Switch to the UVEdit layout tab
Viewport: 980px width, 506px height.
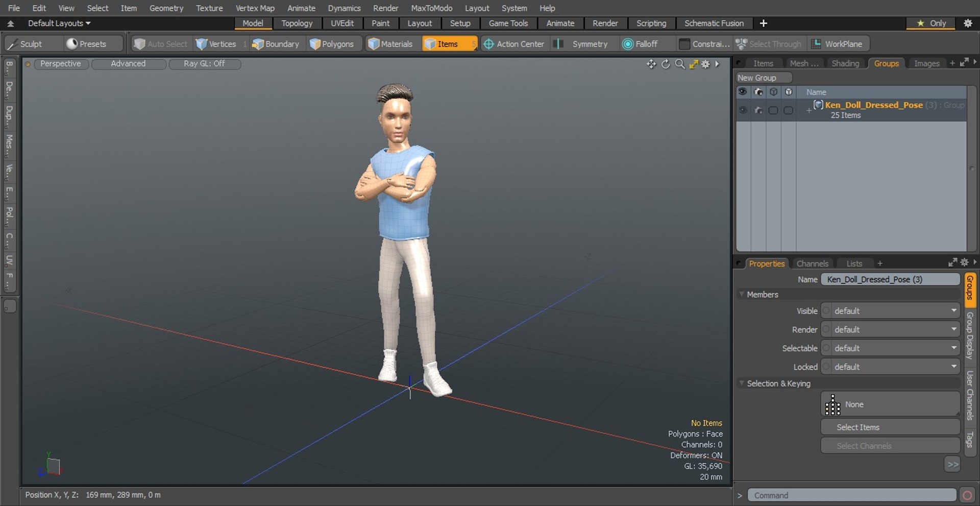click(x=342, y=23)
